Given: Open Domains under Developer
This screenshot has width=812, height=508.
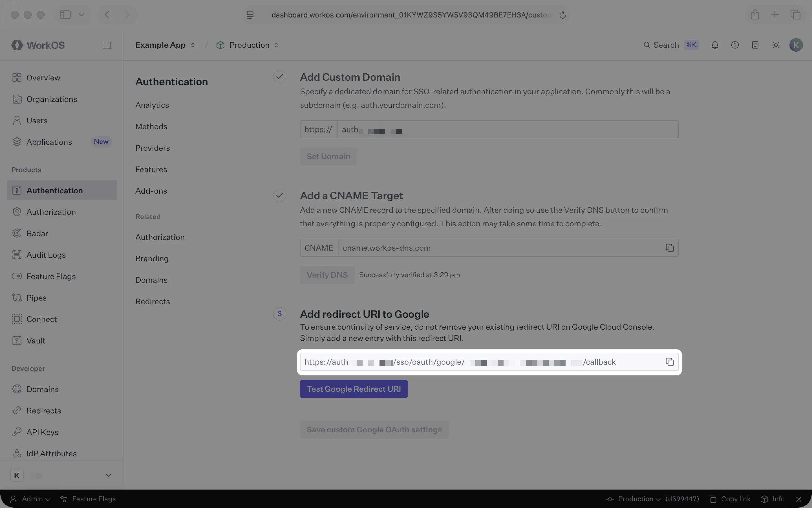Looking at the screenshot, I should tap(62, 389).
